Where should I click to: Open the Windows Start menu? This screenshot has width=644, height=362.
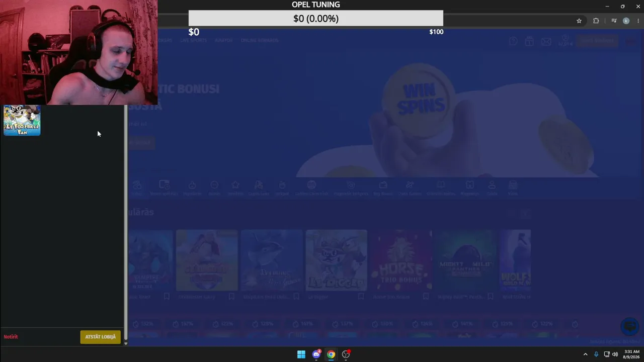pos(301,354)
